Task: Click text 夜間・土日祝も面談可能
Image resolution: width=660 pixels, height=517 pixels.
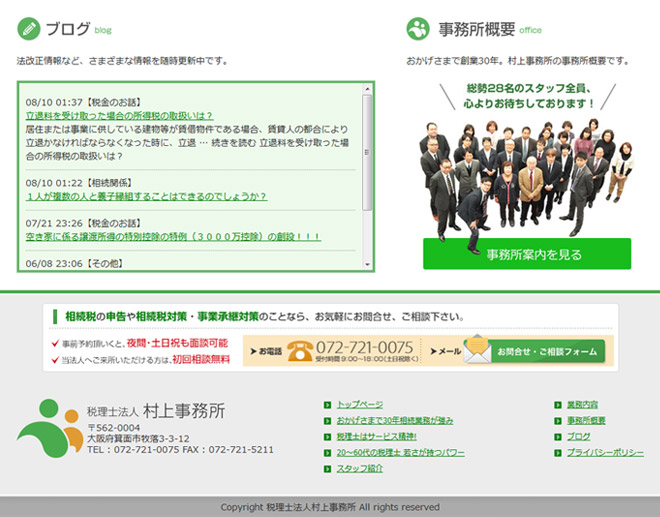Action: 177,343
